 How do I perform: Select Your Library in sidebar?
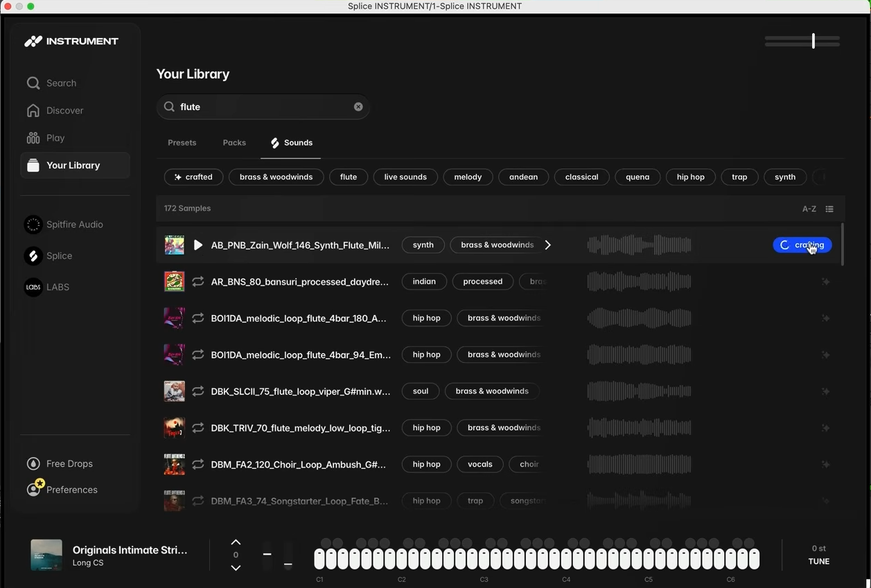tap(75, 166)
